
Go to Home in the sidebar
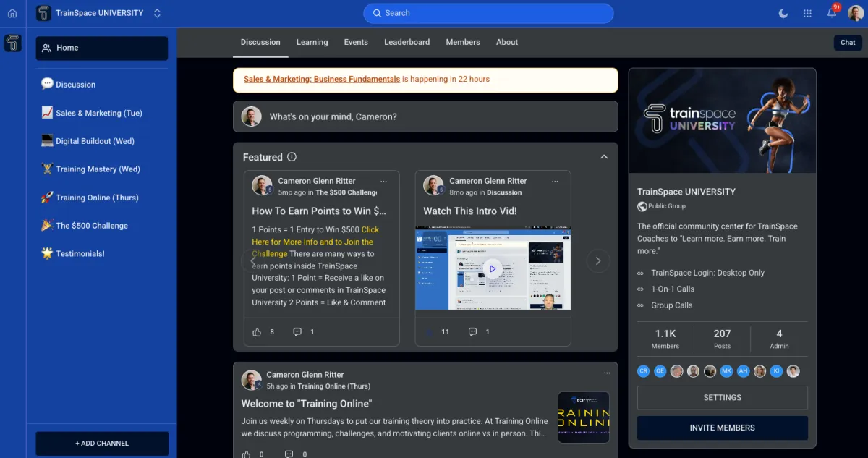102,48
